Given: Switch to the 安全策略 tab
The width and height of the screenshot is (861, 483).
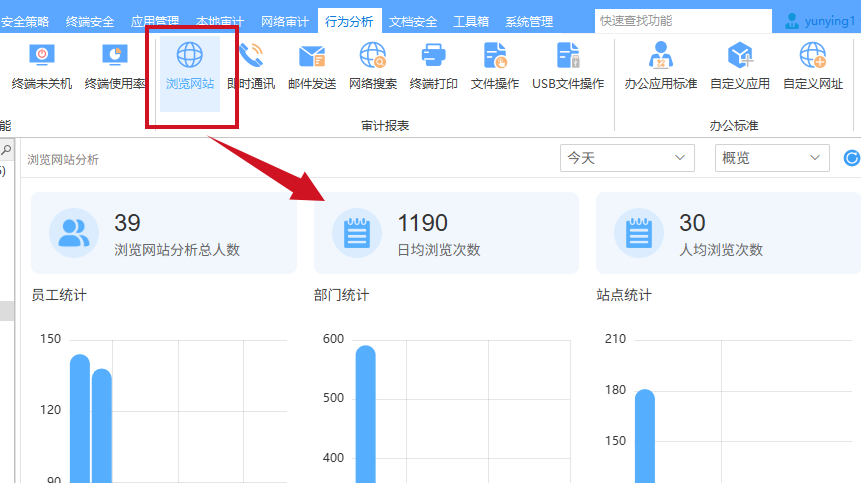Looking at the screenshot, I should (25, 21).
